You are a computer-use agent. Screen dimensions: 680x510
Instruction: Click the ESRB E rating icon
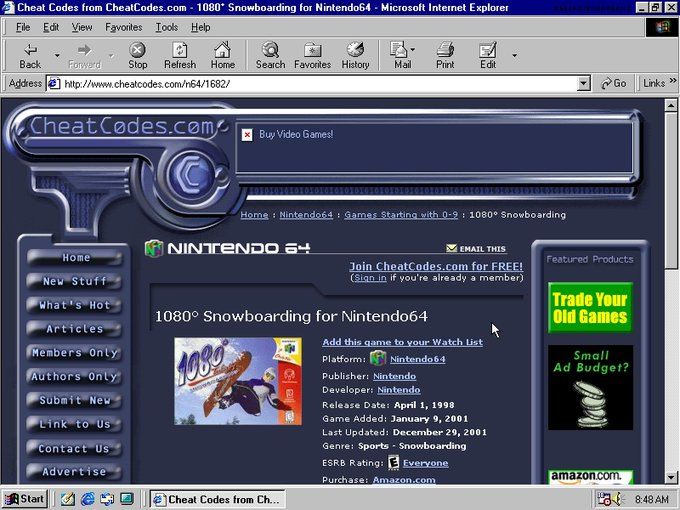click(393, 463)
